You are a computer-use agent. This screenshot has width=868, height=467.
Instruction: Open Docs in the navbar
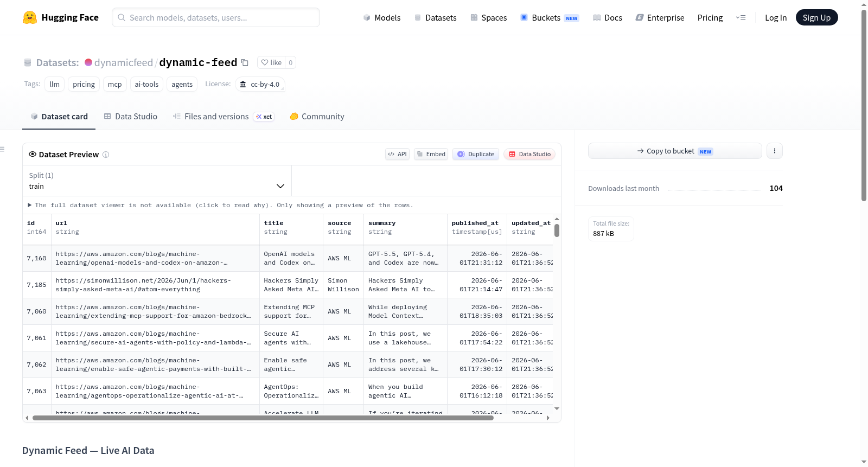tap(608, 17)
